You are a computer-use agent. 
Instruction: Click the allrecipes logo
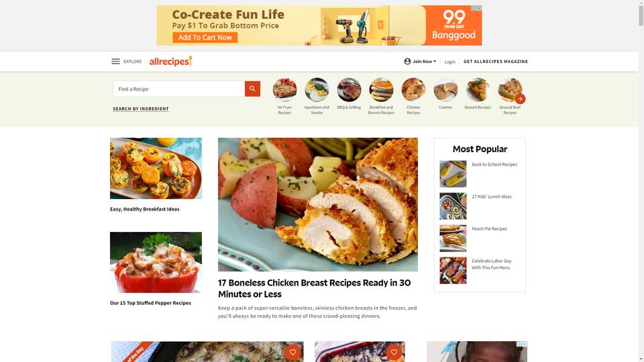click(x=170, y=61)
